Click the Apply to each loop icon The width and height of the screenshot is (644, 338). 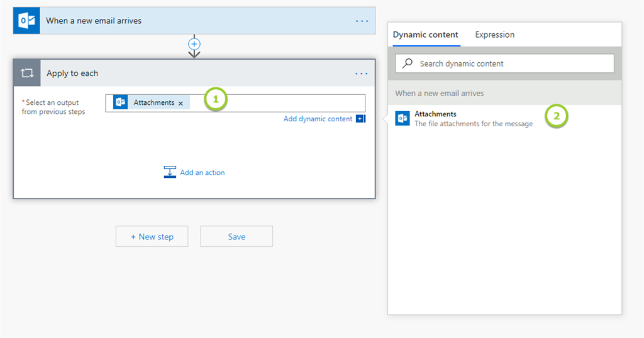[x=26, y=74]
